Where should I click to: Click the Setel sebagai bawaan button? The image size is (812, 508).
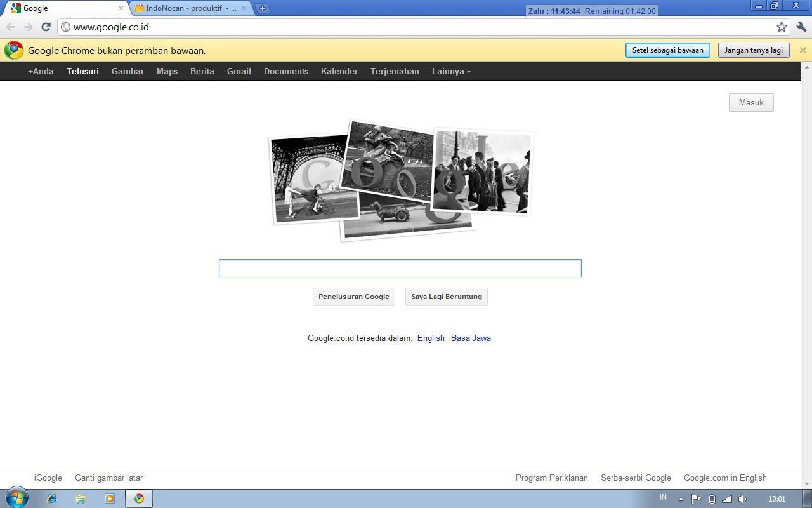click(x=667, y=50)
